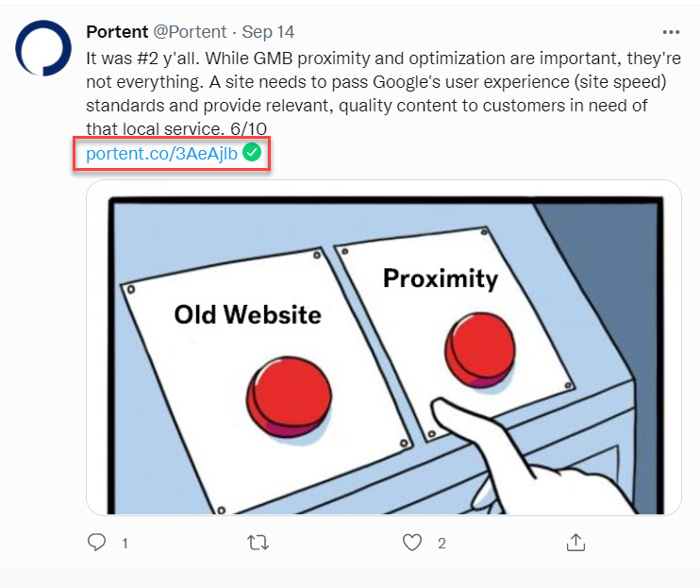Click the reply count number 1
700x588 pixels.
tap(125, 544)
